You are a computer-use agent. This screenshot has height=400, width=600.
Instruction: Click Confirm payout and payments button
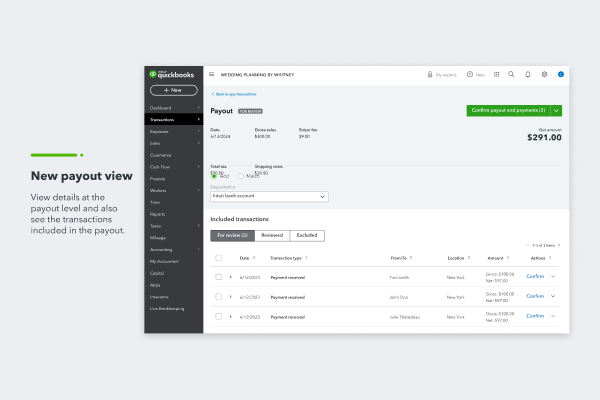coord(509,111)
